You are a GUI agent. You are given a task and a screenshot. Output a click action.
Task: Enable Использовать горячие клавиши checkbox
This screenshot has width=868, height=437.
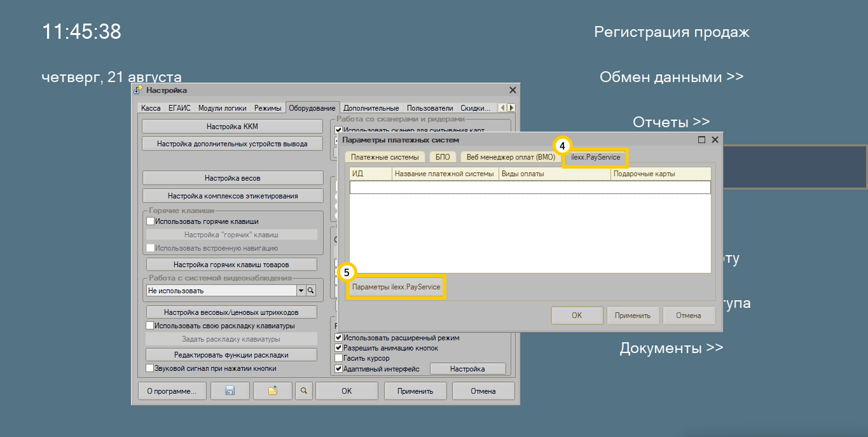click(151, 221)
